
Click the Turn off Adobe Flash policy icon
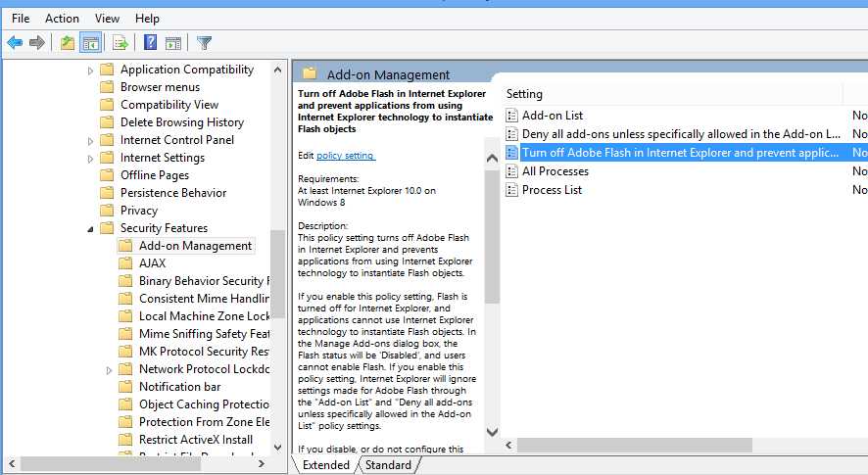point(512,152)
